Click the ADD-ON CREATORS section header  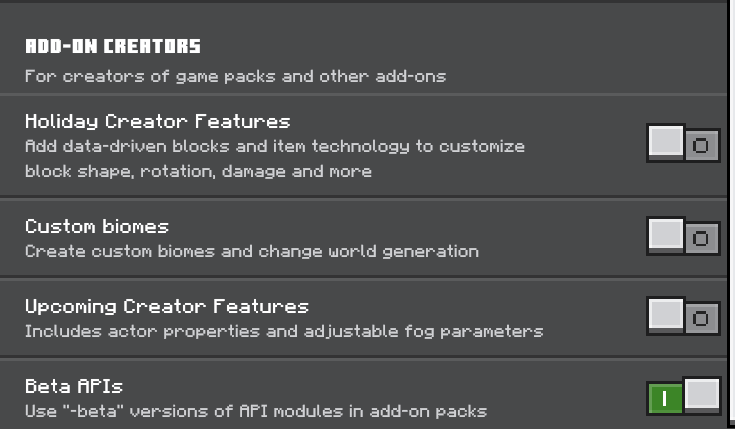click(113, 46)
